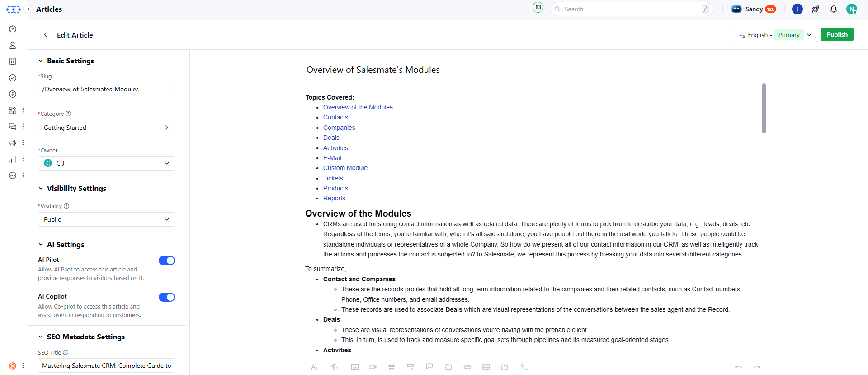This screenshot has width=868, height=375.
Task: Follow the Products topic link
Action: tap(335, 188)
